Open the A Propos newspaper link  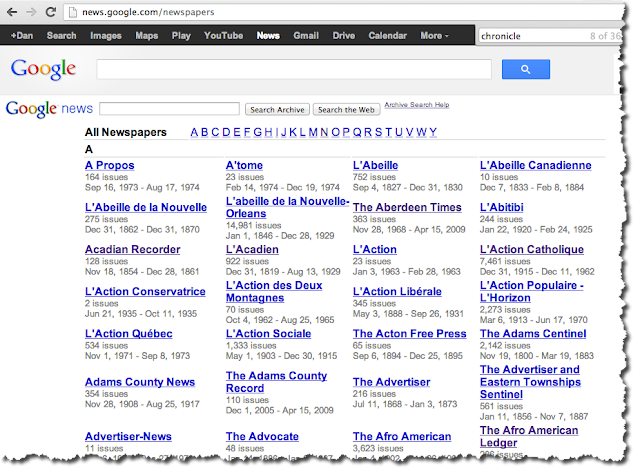click(x=109, y=165)
